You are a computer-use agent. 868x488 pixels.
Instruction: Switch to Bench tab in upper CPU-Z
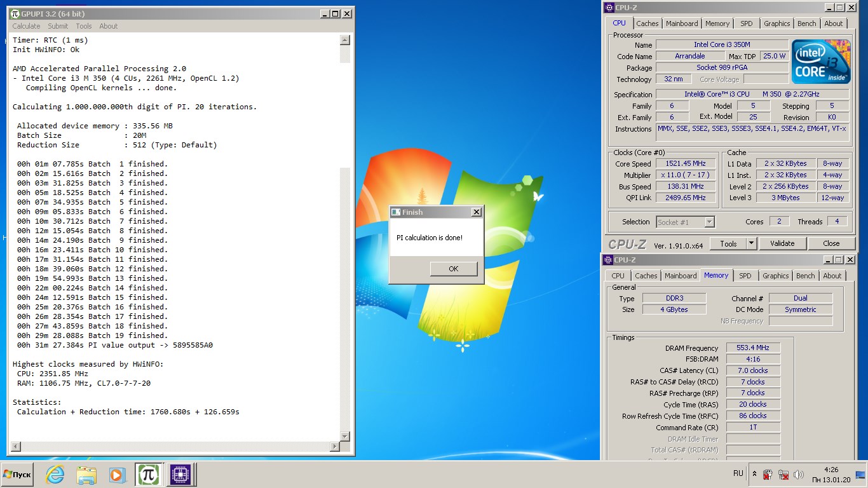pyautogui.click(x=806, y=24)
